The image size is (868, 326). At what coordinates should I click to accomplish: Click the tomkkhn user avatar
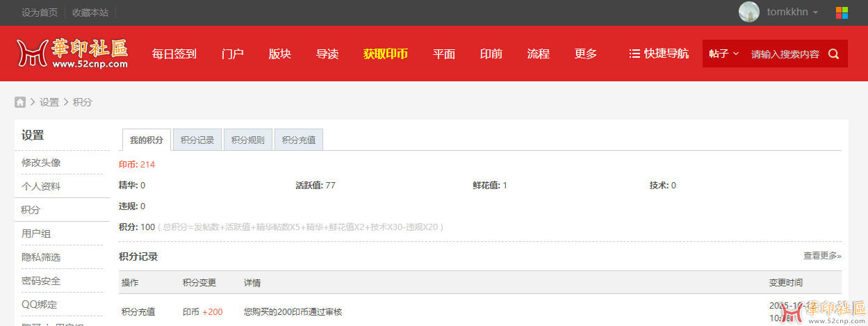point(748,12)
